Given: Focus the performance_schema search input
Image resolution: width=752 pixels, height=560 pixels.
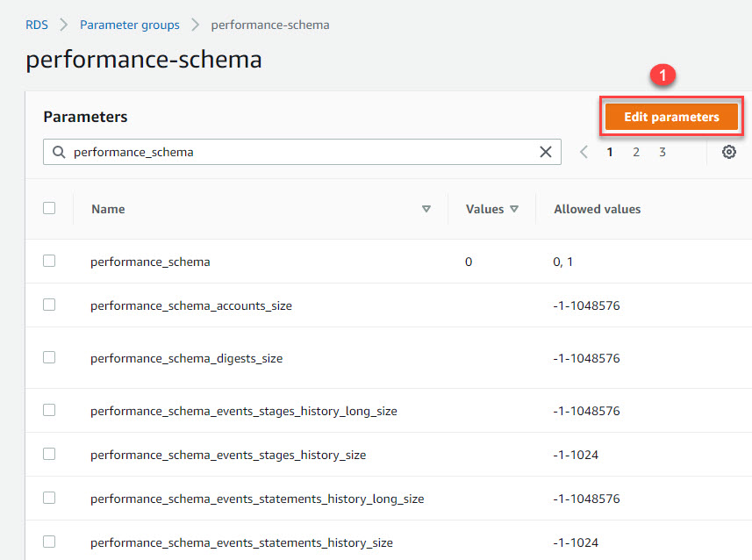Looking at the screenshot, I should tap(298, 152).
